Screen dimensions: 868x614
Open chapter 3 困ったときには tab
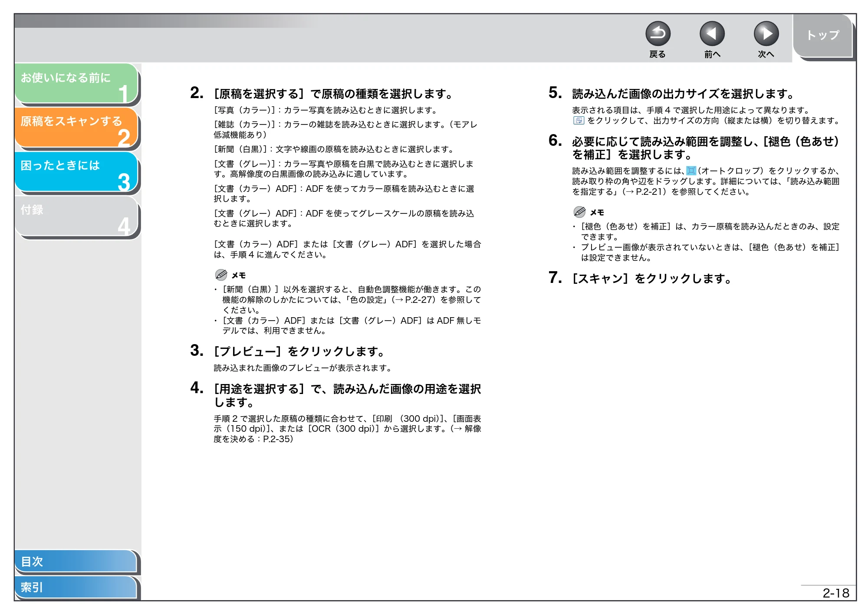(x=76, y=172)
